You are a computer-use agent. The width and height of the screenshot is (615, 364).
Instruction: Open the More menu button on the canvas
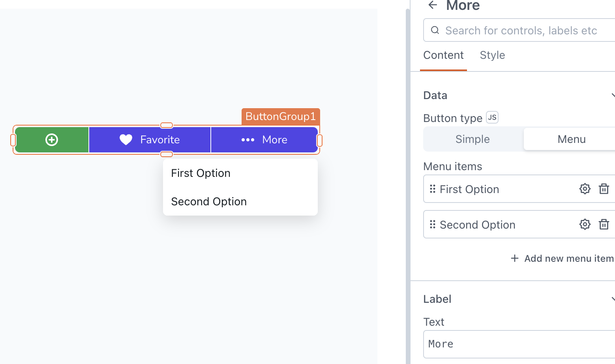click(264, 140)
